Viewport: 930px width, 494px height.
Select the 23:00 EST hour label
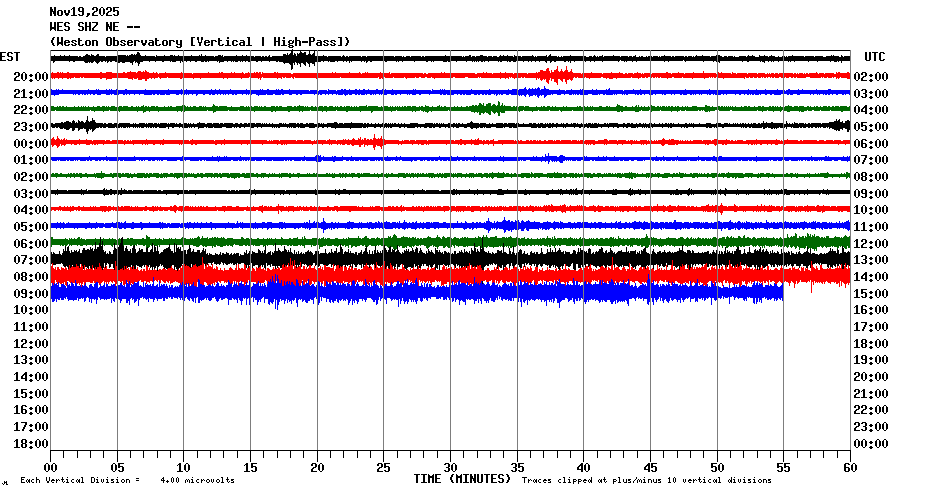(31, 127)
